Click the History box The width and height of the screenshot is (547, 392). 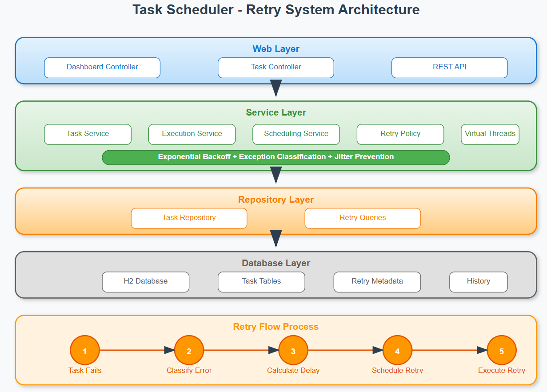click(479, 282)
